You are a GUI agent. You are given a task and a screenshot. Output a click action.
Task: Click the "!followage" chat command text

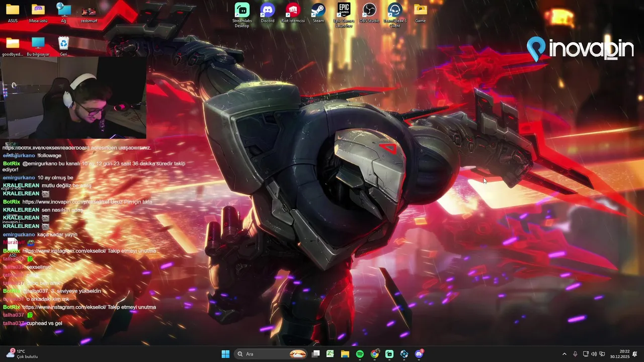click(49, 155)
